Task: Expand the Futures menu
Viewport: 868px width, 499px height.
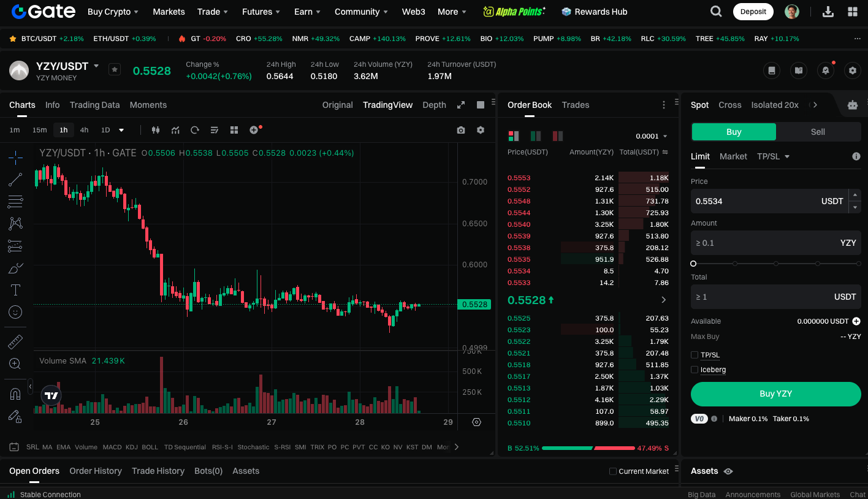Action: click(x=261, y=12)
